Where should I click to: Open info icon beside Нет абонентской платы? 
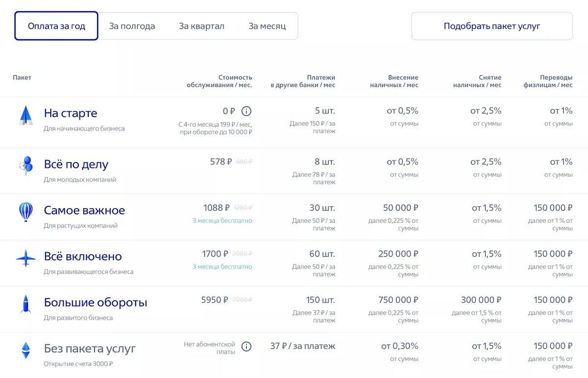(246, 347)
